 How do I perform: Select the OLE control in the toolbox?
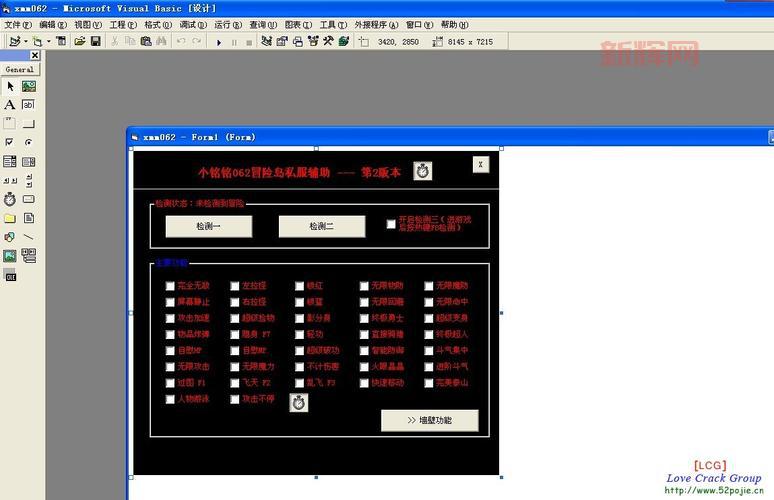[x=10, y=275]
